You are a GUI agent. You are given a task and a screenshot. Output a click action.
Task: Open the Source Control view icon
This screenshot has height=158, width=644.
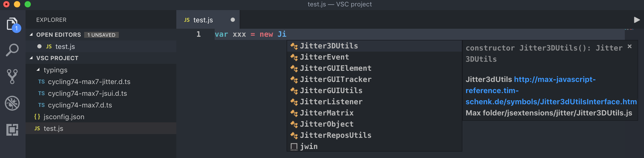pos(12,77)
